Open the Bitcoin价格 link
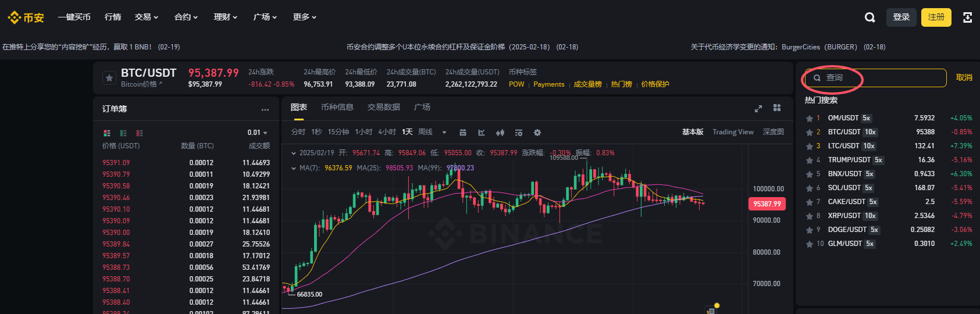This screenshot has width=980, height=314. click(141, 84)
